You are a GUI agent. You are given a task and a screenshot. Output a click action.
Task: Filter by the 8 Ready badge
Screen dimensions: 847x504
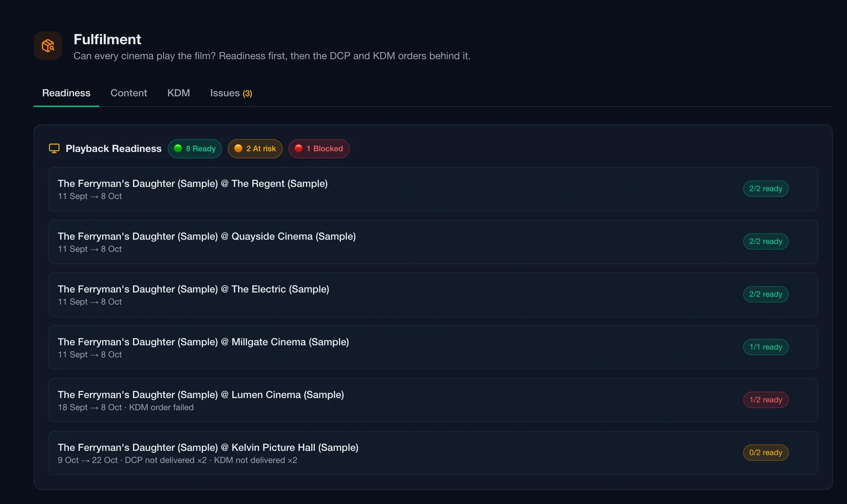[195, 149]
